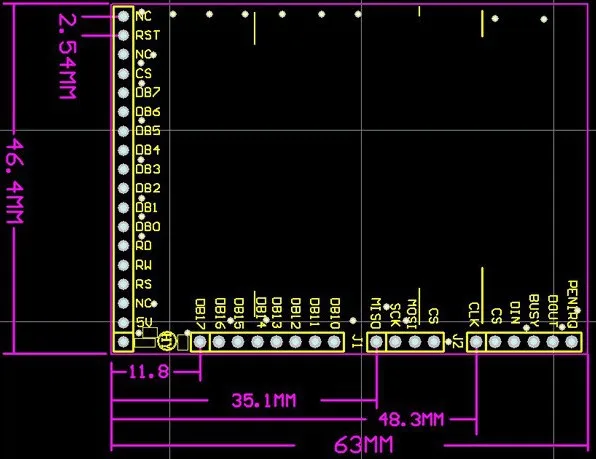
Task: Click the pad beside the DB0 label
Action: click(x=124, y=227)
